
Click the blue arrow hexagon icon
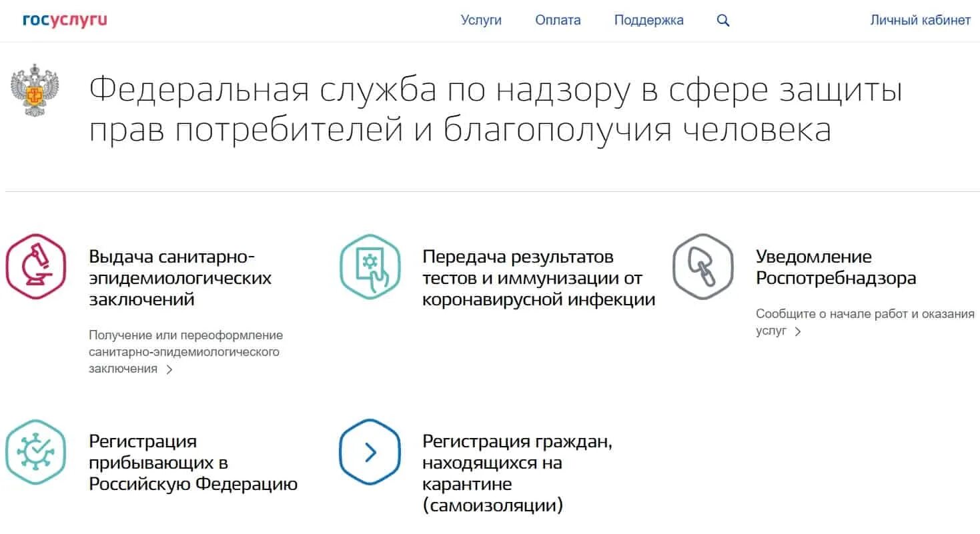click(370, 452)
